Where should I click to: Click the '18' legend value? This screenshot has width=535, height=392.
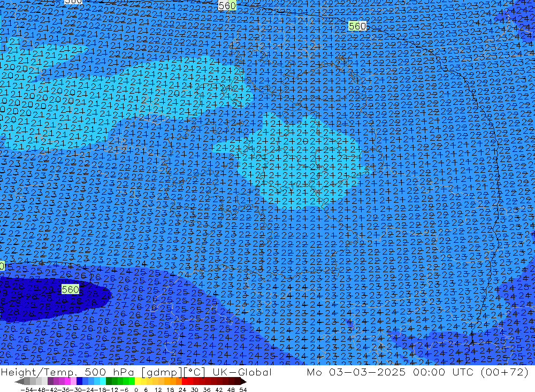170,390
